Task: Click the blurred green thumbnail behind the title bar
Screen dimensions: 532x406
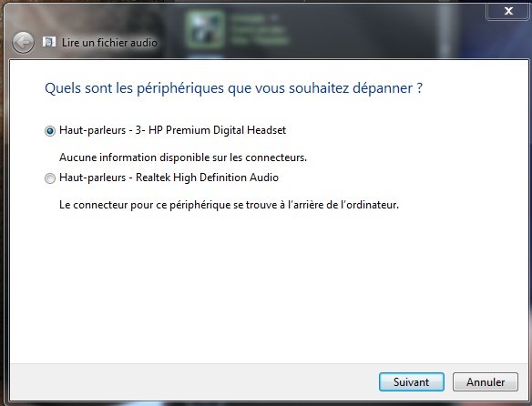Action: (205, 30)
